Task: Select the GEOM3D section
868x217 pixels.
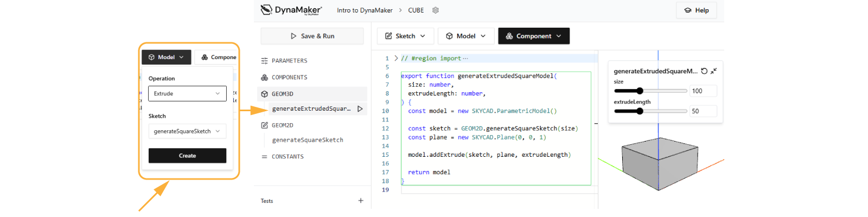Action: (312, 94)
